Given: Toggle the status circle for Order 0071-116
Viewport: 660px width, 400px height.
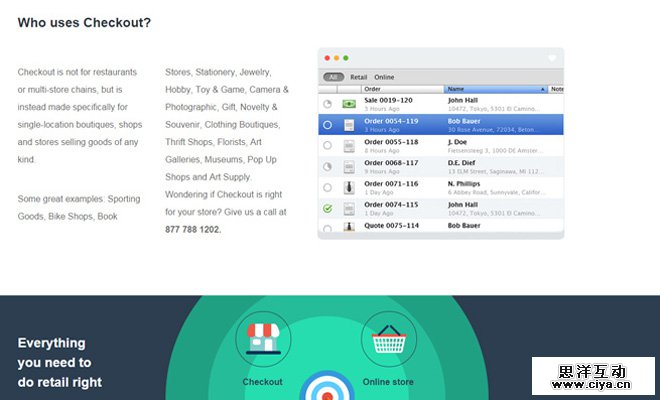Looking at the screenshot, I should (327, 187).
